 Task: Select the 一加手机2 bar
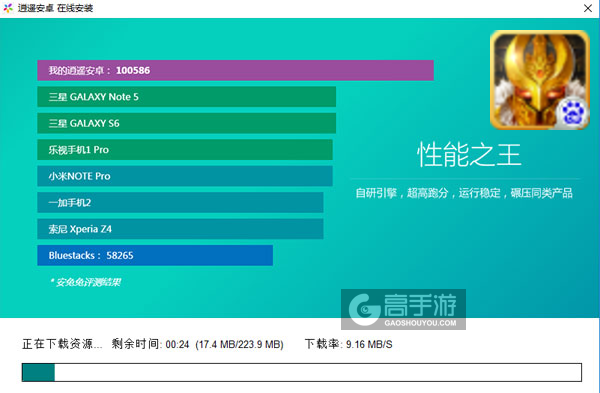pos(180,202)
